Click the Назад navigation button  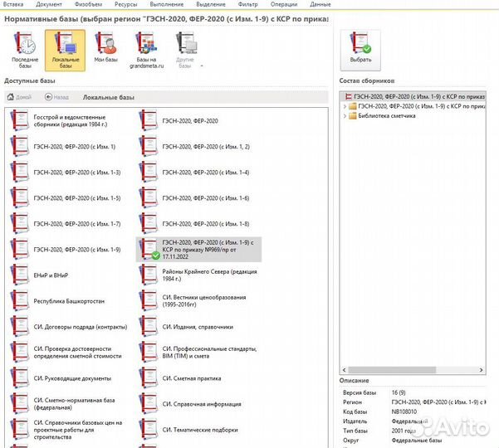(x=57, y=97)
